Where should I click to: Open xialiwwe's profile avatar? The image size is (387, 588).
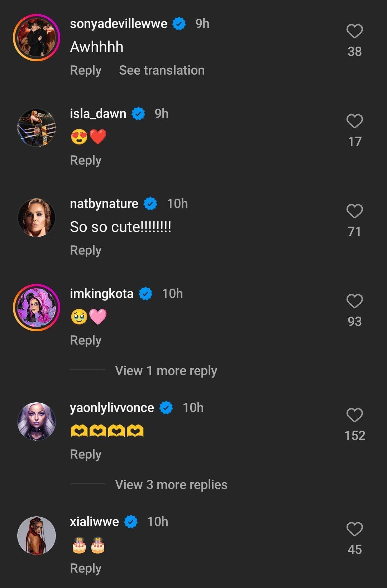pos(37,536)
